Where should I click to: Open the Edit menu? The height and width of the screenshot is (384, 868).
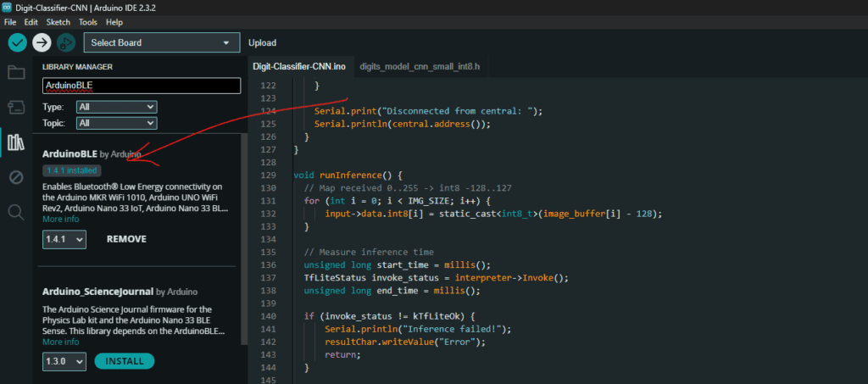pyautogui.click(x=31, y=22)
